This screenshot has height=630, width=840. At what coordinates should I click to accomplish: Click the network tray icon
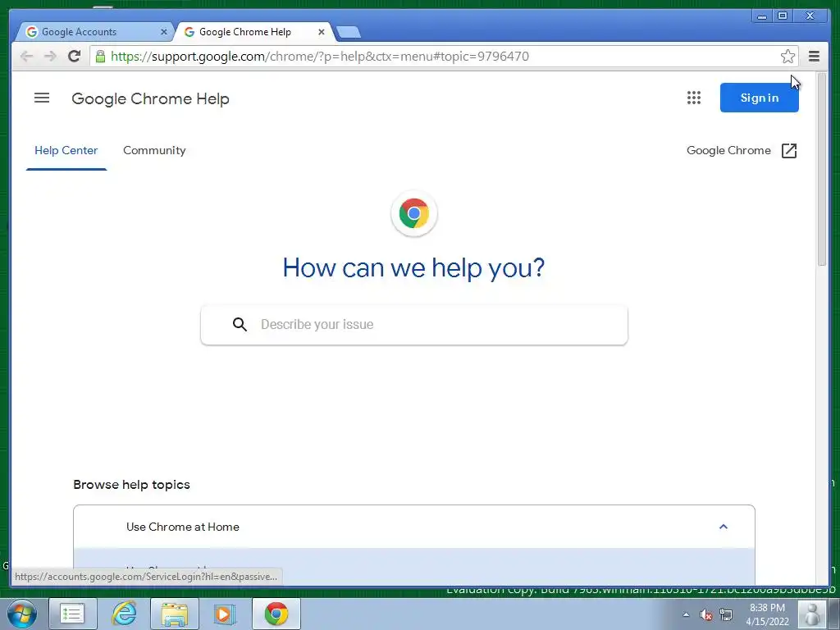726,615
